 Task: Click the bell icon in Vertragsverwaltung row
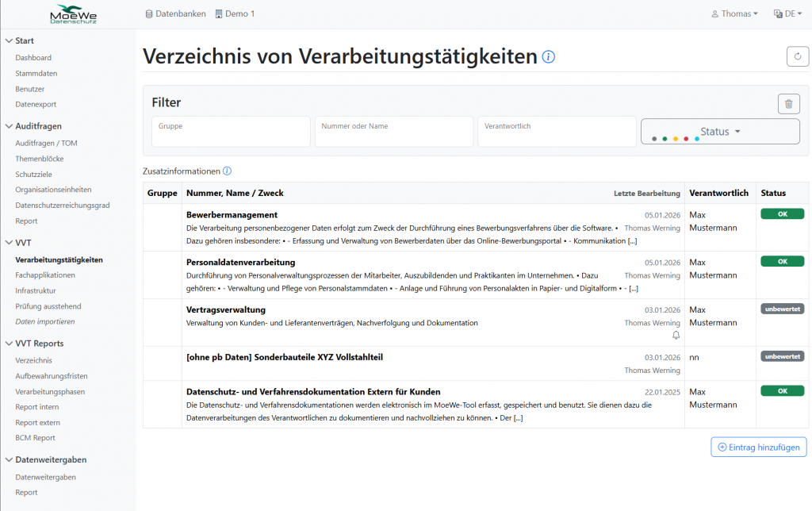click(x=676, y=335)
